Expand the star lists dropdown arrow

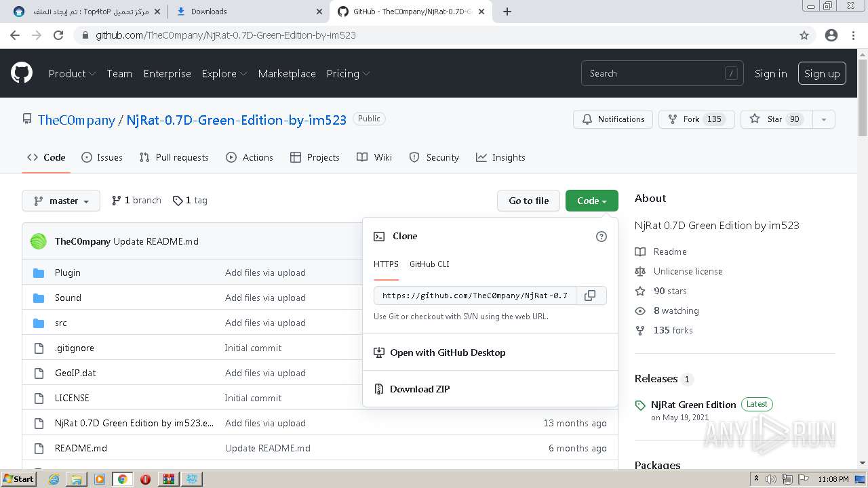824,119
